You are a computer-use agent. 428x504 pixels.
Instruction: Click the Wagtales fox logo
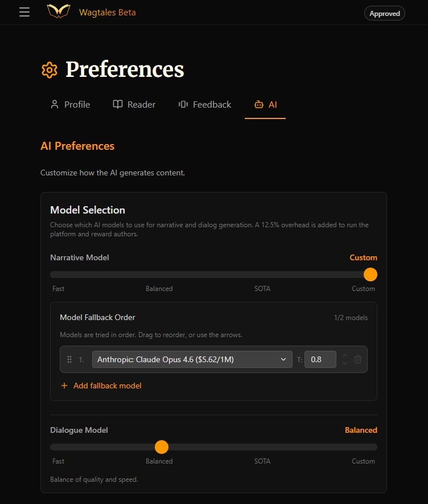point(59,12)
